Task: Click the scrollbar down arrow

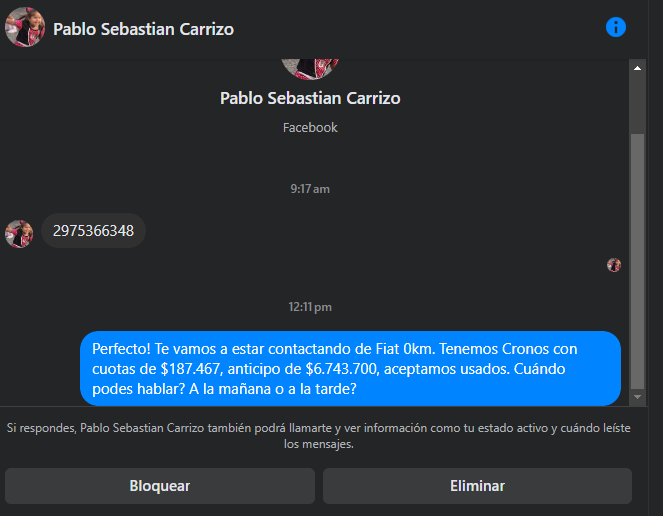Action: pos(637,397)
